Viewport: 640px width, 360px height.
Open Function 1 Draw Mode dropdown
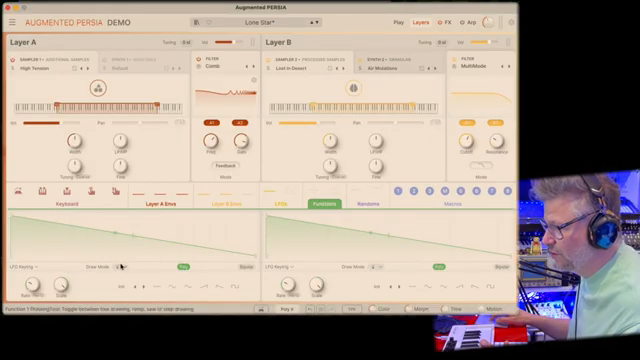tap(121, 267)
